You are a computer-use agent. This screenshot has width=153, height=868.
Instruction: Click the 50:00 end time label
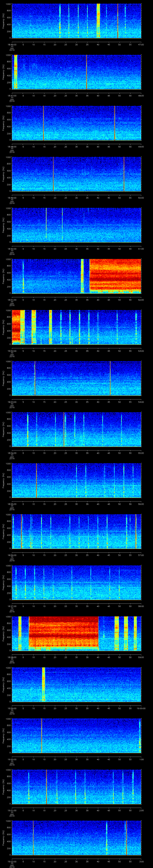141,198
